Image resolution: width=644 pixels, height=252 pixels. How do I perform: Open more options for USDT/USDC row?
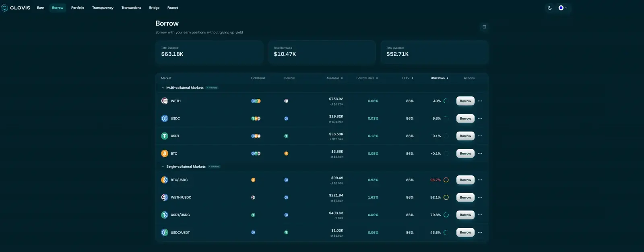(x=480, y=215)
